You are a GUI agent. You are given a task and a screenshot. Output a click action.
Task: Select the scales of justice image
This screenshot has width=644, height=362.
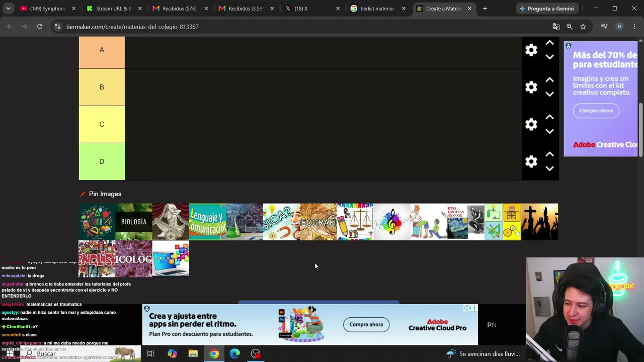pos(355,222)
